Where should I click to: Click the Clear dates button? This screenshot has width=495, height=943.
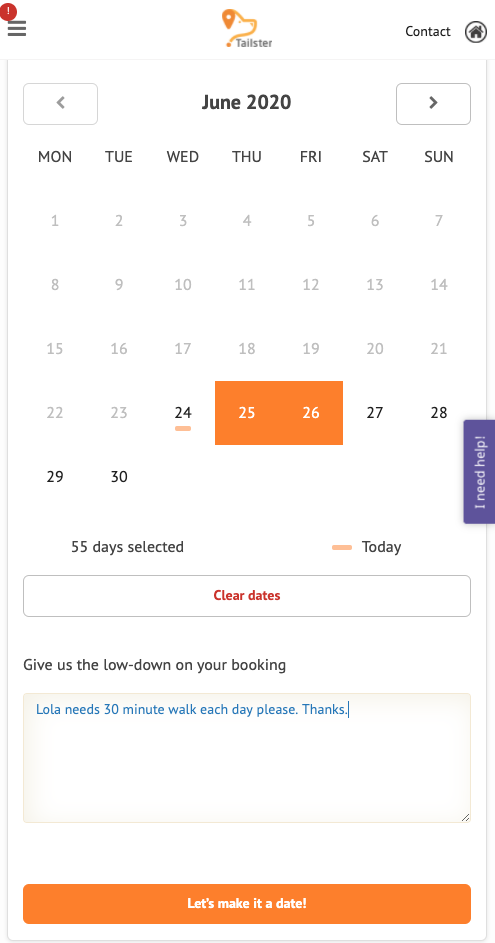coord(247,596)
